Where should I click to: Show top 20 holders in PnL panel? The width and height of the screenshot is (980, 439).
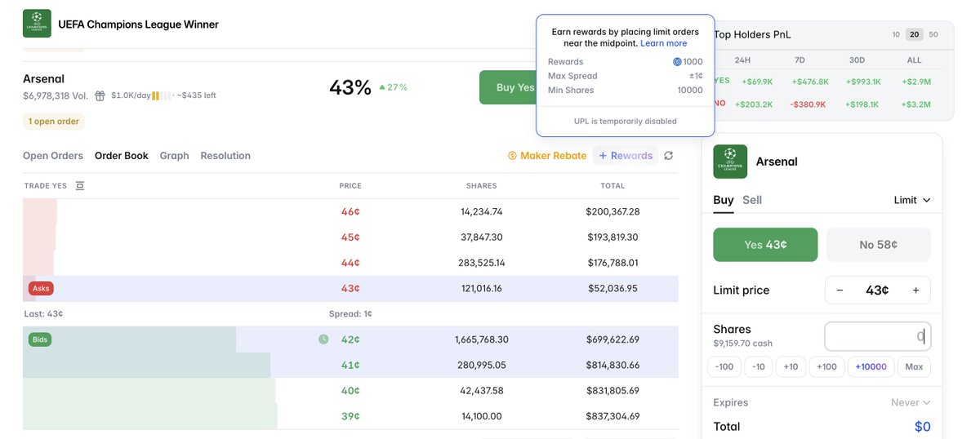[x=915, y=34]
